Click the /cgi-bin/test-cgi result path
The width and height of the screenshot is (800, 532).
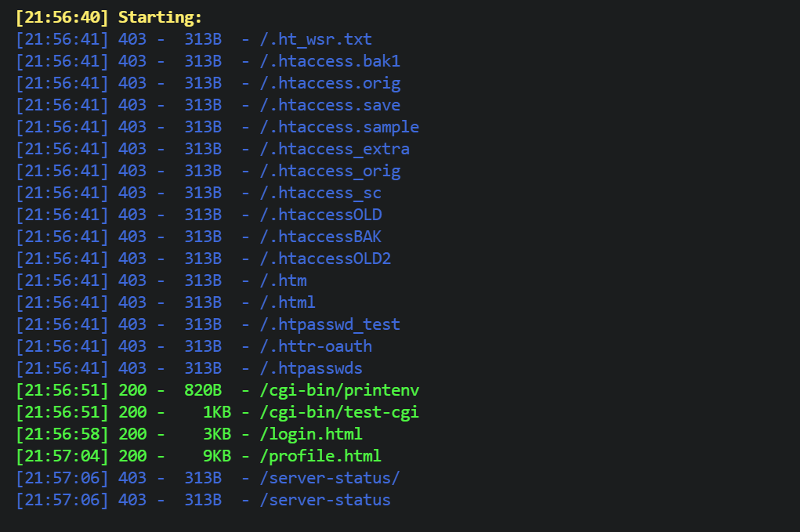pos(339,412)
